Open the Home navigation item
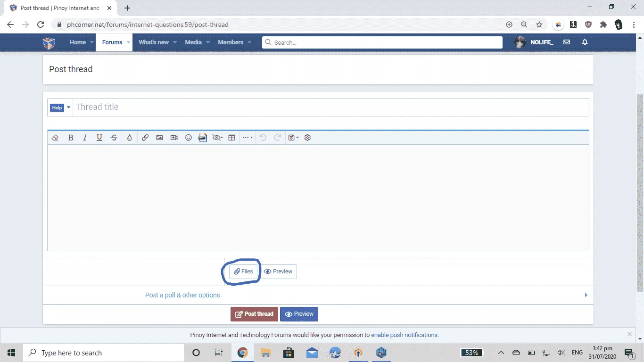The width and height of the screenshot is (644, 362). point(78,42)
